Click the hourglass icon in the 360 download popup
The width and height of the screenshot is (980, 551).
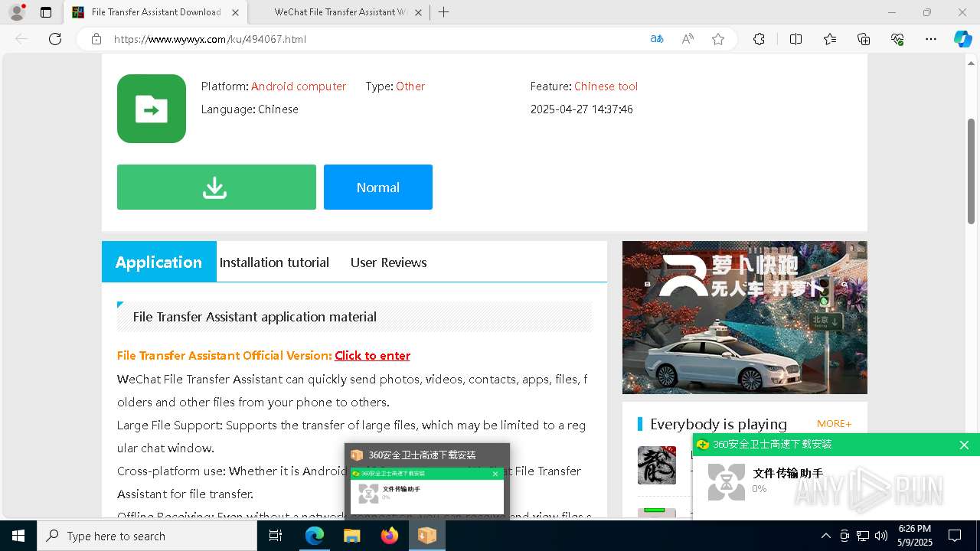726,482
